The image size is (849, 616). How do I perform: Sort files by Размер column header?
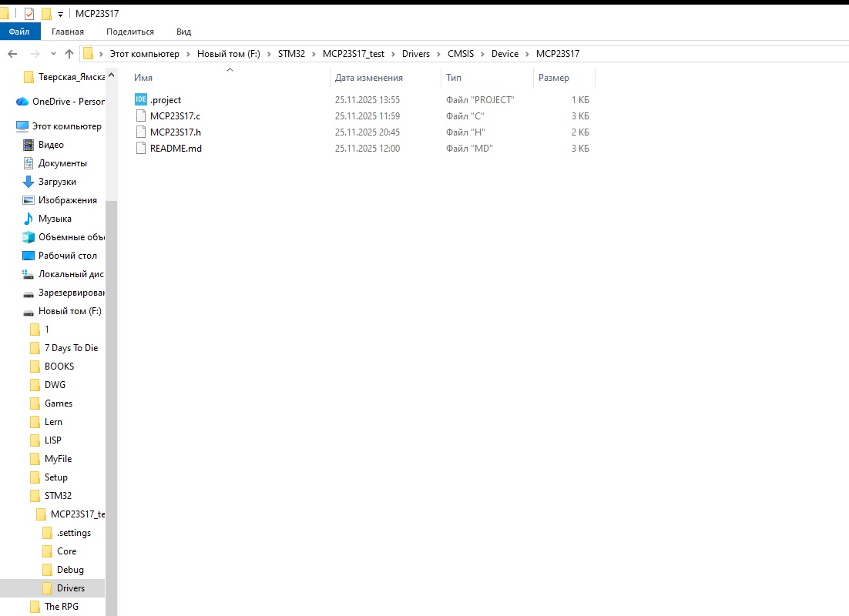[x=554, y=78]
